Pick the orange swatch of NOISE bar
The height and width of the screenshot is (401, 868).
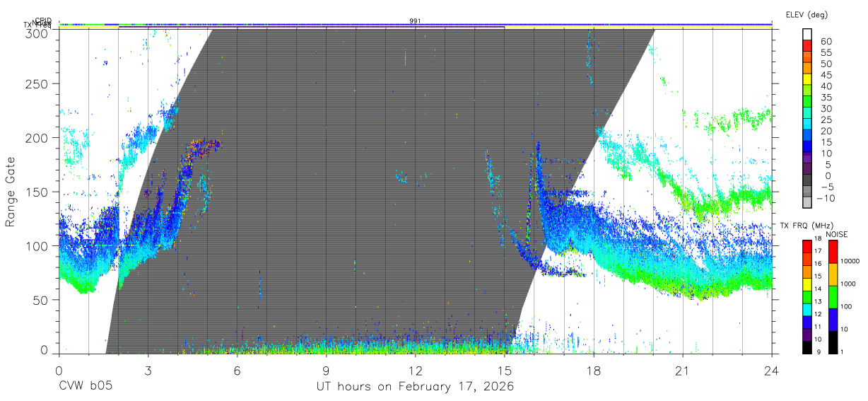832,274
